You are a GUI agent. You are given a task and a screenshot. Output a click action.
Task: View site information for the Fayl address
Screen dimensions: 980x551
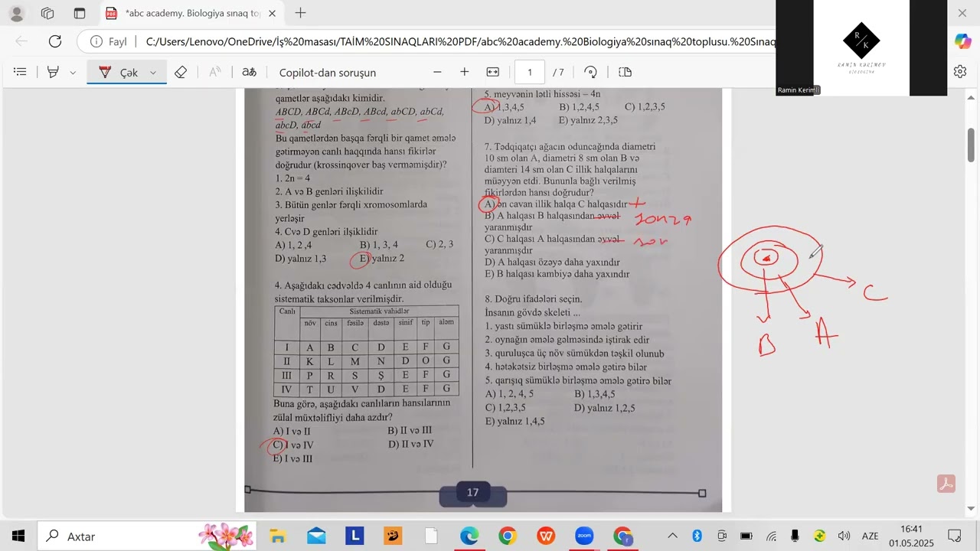click(109, 41)
